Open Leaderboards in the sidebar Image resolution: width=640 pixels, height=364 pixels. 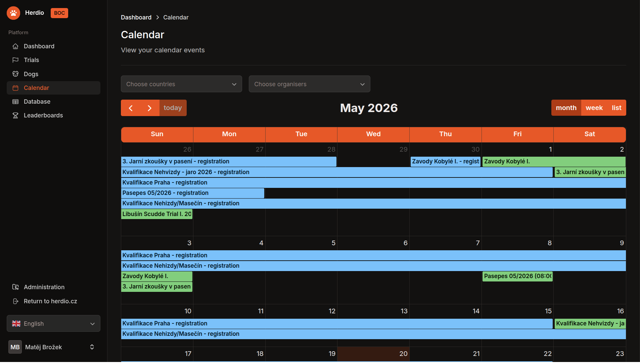53,115
